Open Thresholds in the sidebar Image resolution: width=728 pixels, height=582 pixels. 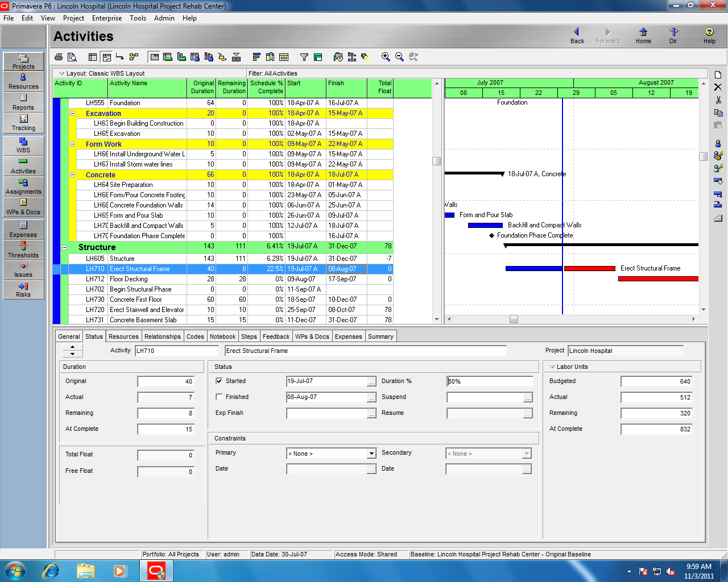23,250
